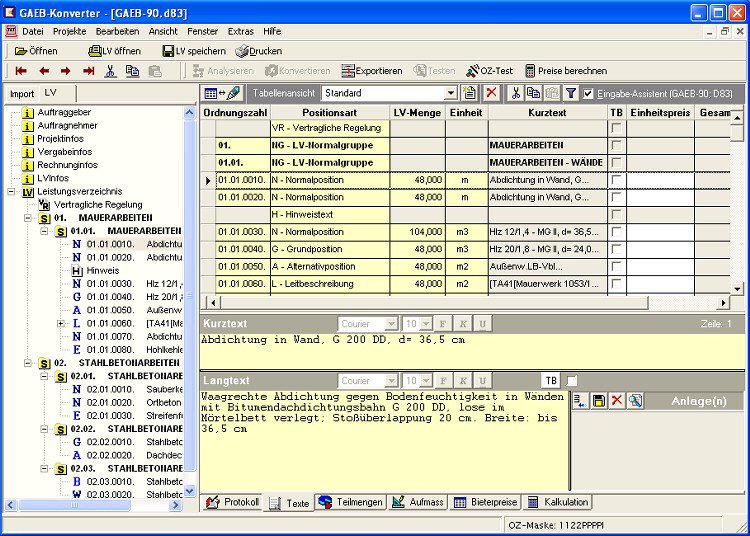This screenshot has height=536, width=750.
Task: Click the Exportieren button
Action: pos(372,71)
